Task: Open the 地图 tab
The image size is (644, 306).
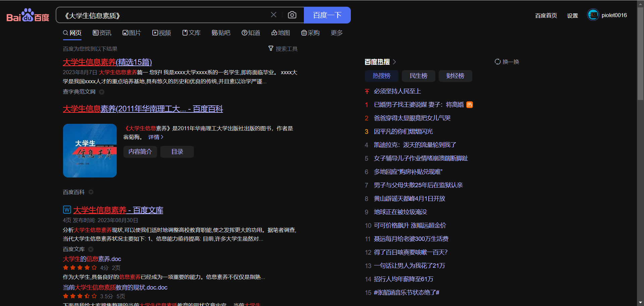Action: [281, 33]
